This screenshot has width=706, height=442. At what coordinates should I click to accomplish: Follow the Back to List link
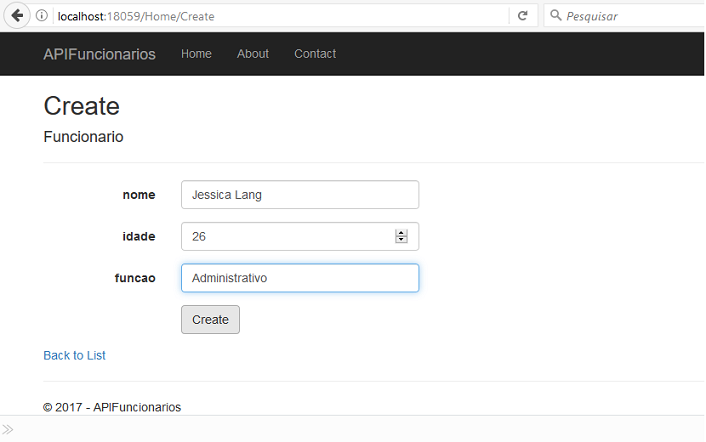point(74,356)
